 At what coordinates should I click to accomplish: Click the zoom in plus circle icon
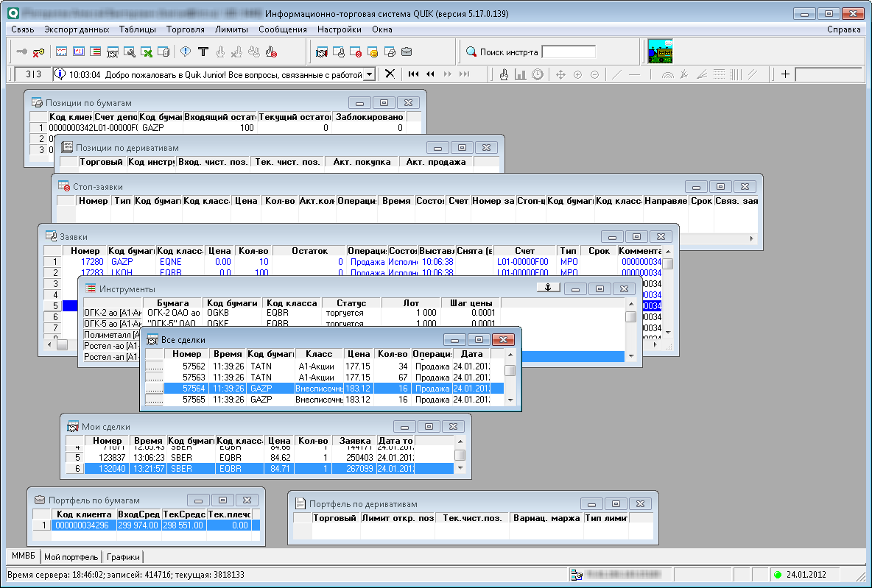tap(578, 74)
